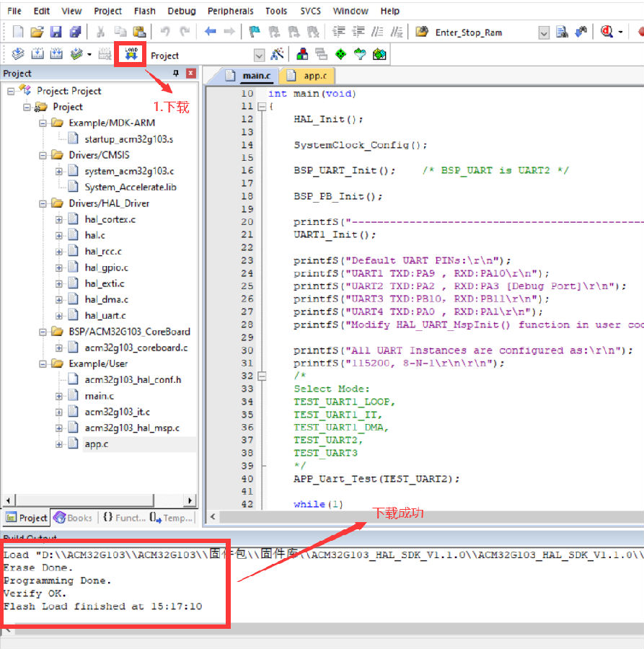Viewport: 644px width, 649px height.
Task: Open Options for Target wand icon
Action: 277,55
